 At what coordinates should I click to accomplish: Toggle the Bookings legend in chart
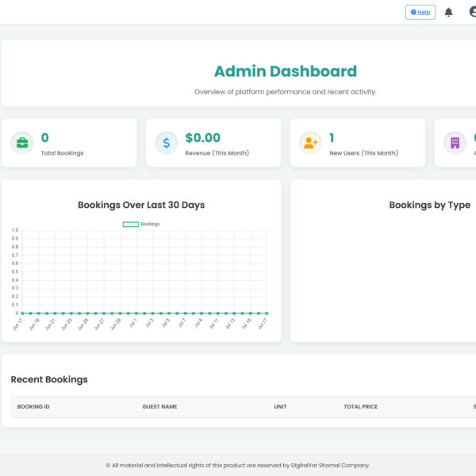141,224
